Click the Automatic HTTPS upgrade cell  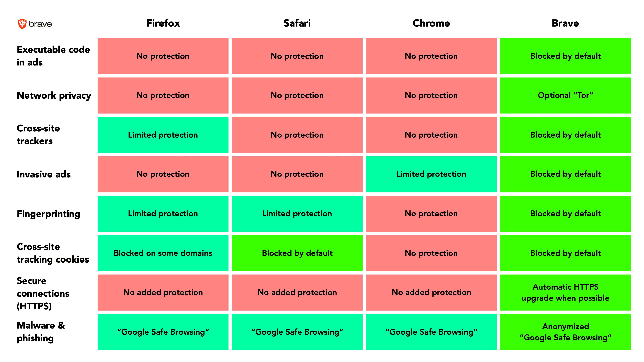pyautogui.click(x=565, y=292)
